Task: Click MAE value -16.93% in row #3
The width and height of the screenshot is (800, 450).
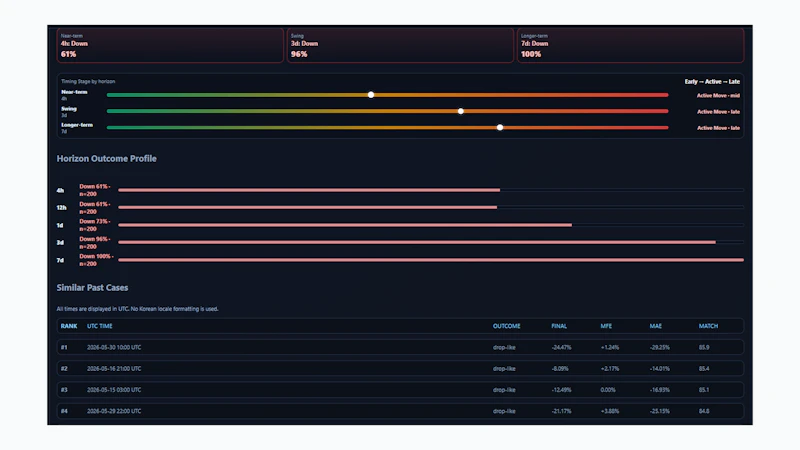Action: pos(660,390)
